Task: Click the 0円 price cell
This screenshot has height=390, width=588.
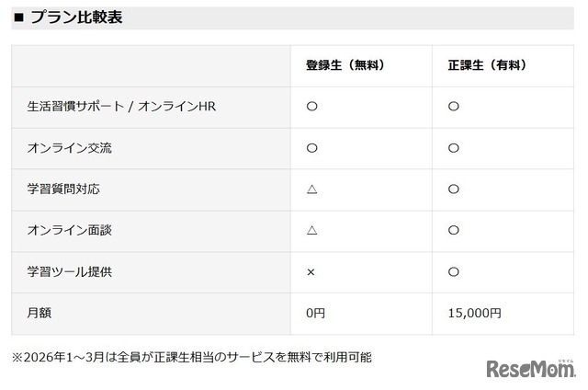Action: pyautogui.click(x=315, y=314)
